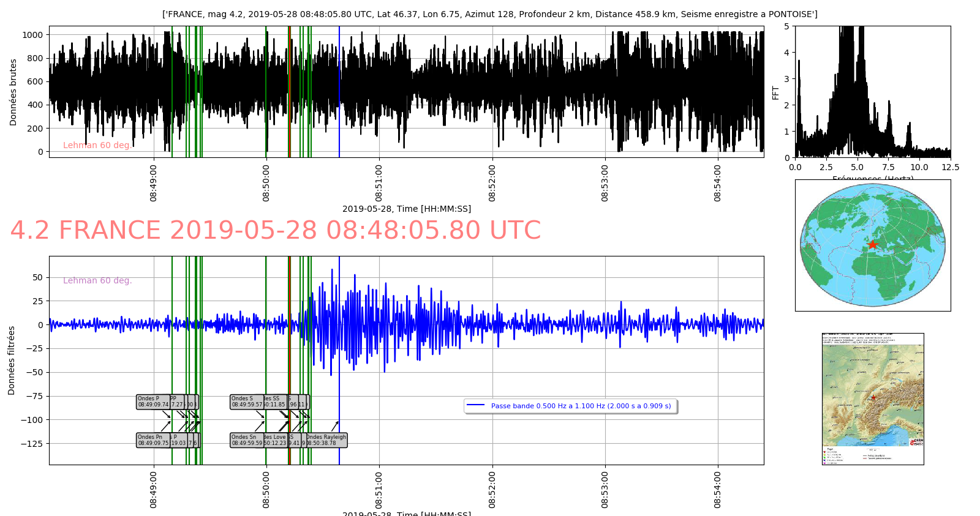Click the 'Données brutes' y-axis label
Image resolution: width=980 pixels, height=516 pixels.
(x=13, y=92)
